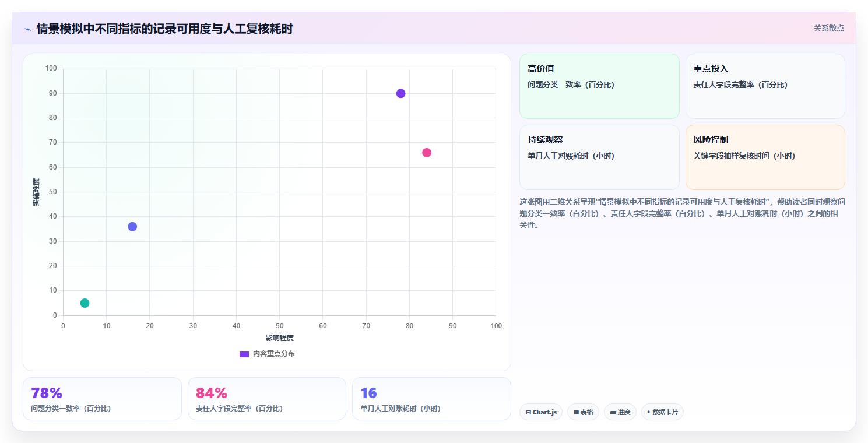Select the Chart.js tag chip
This screenshot has width=868, height=443.
tap(541, 412)
